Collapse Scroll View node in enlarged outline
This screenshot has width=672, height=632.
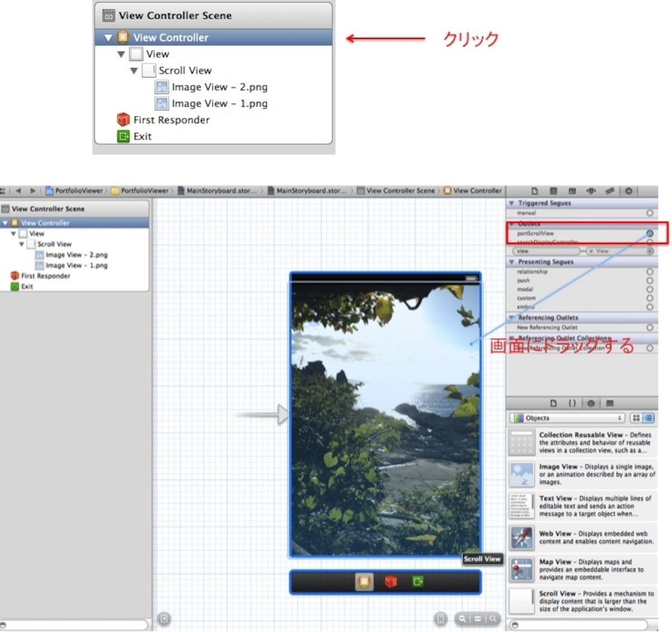(x=134, y=71)
